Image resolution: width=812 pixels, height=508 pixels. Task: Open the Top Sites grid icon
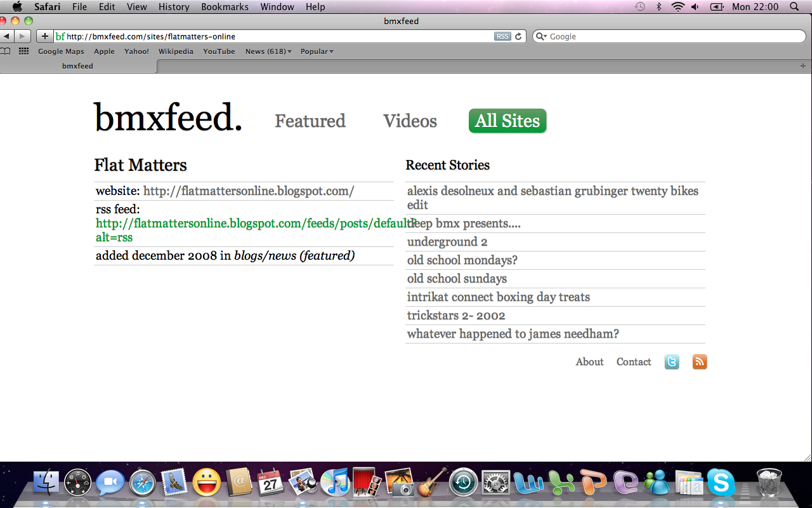(x=23, y=51)
